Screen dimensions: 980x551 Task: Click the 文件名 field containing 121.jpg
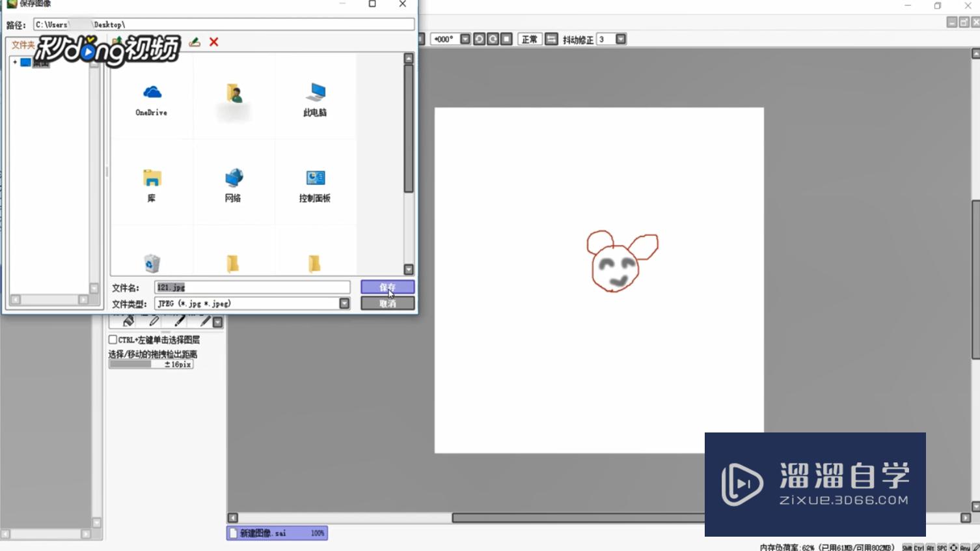click(x=252, y=287)
